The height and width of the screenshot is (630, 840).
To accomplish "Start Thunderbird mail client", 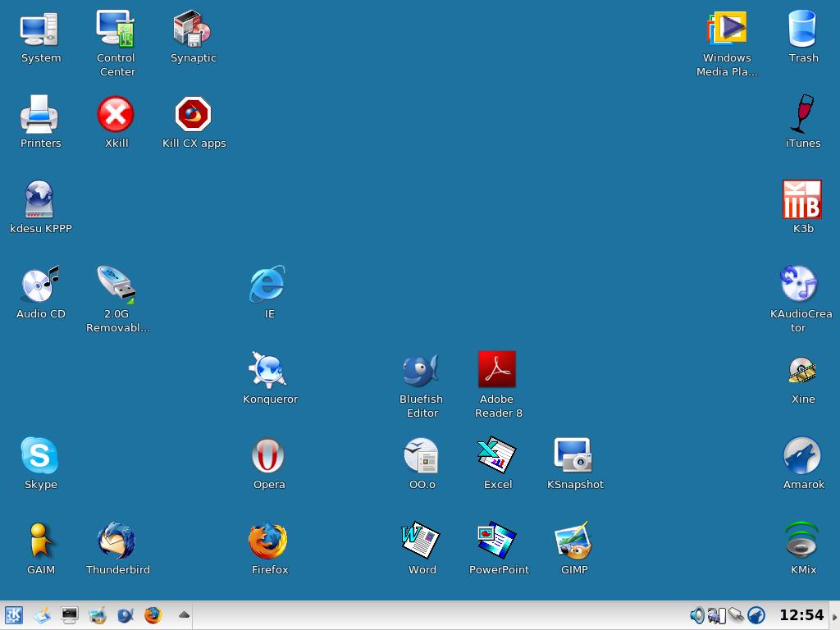I will [116, 541].
